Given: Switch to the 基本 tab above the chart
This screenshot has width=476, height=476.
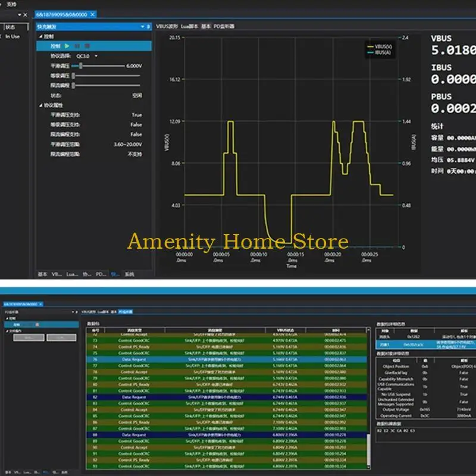Looking at the screenshot, I should coord(206,26).
